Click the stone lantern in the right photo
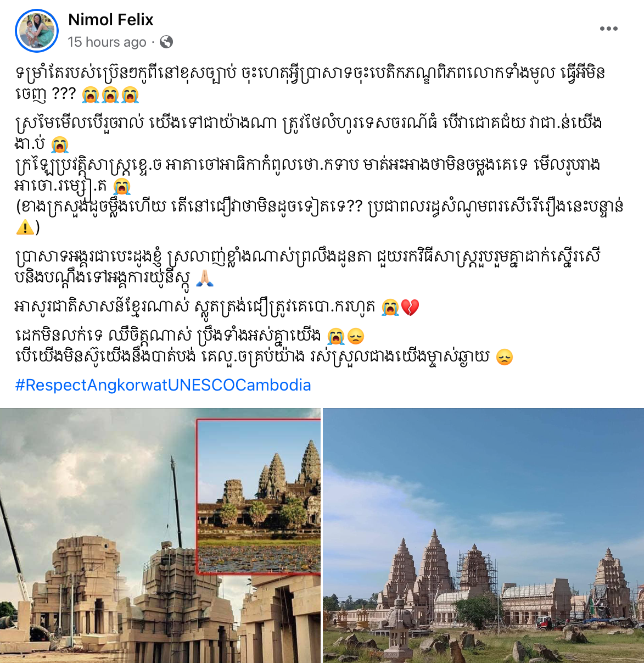 (x=397, y=630)
